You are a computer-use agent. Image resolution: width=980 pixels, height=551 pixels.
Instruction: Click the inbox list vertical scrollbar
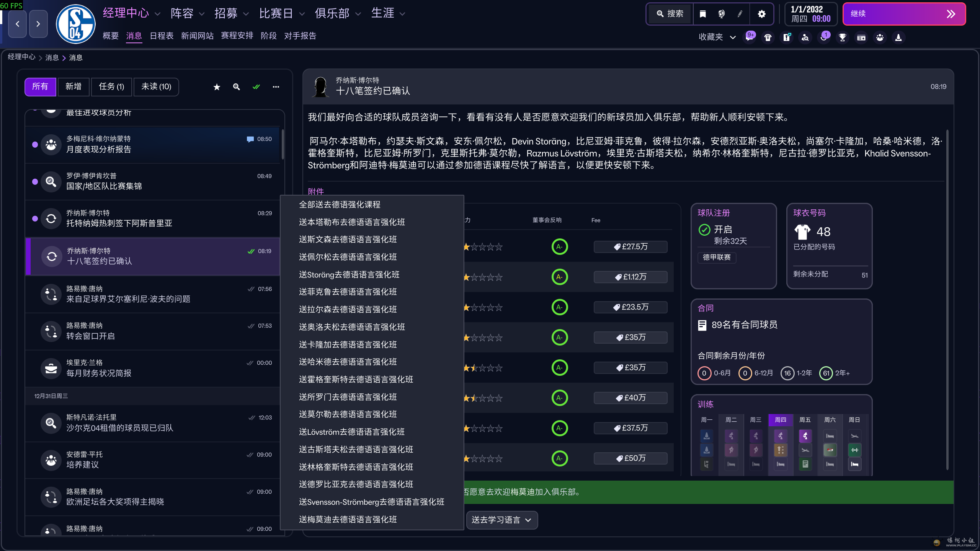pos(283,145)
